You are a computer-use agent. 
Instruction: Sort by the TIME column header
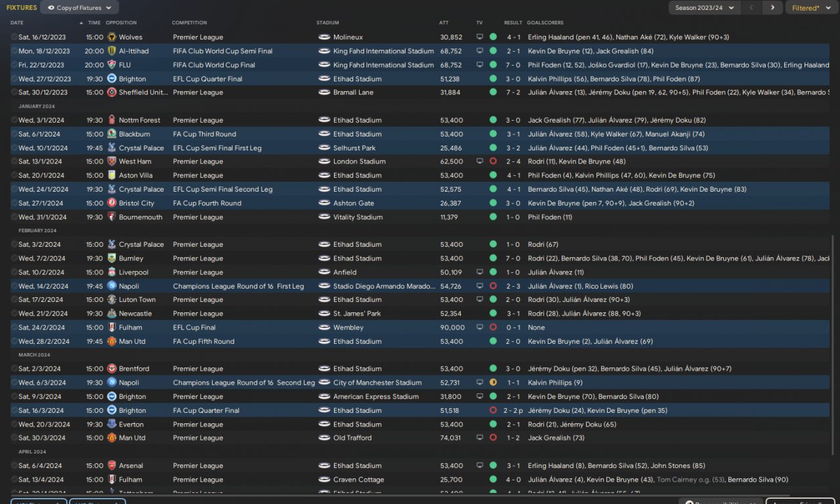coord(94,23)
